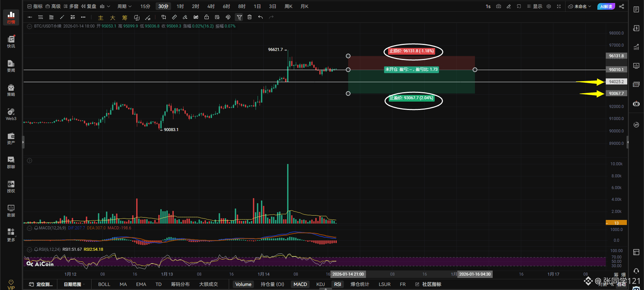Toggle the RSI indicator
The width and height of the screenshot is (644, 290).
pyautogui.click(x=337, y=284)
